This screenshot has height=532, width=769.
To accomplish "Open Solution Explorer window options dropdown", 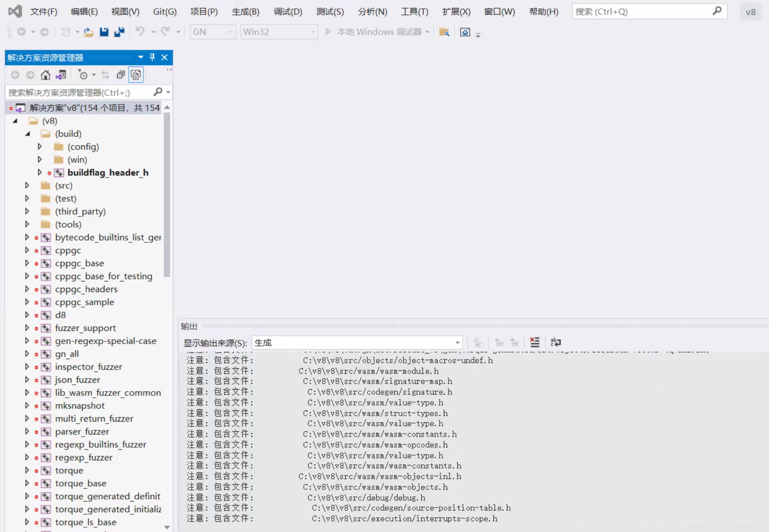I will [141, 57].
